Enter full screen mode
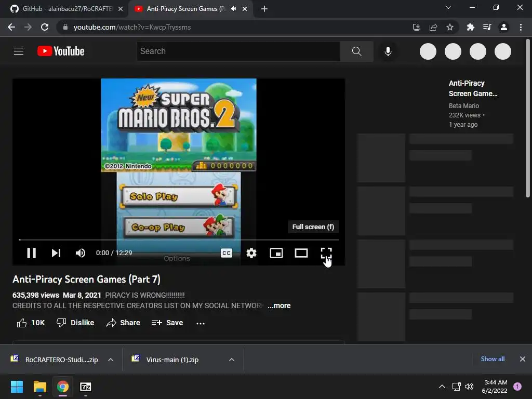 (x=326, y=253)
